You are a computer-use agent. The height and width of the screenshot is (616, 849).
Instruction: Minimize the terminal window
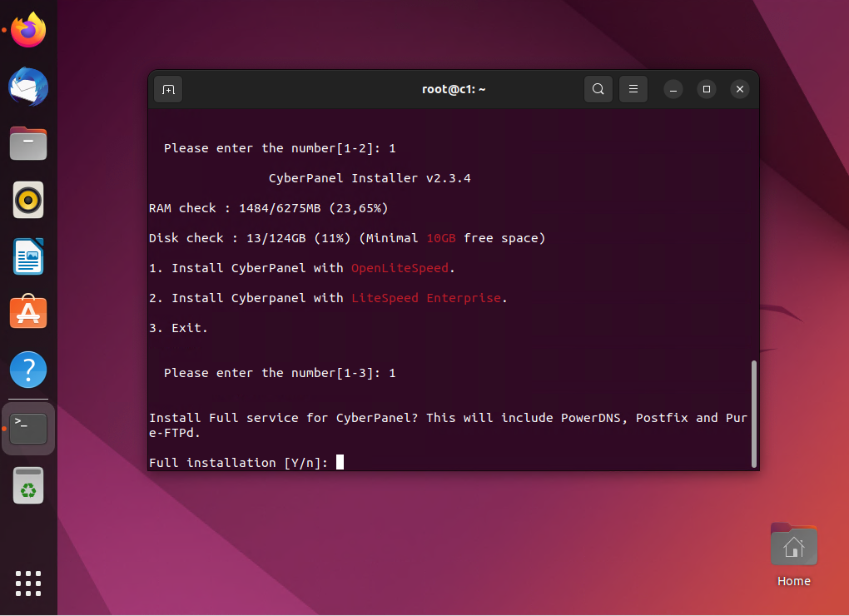pos(673,89)
